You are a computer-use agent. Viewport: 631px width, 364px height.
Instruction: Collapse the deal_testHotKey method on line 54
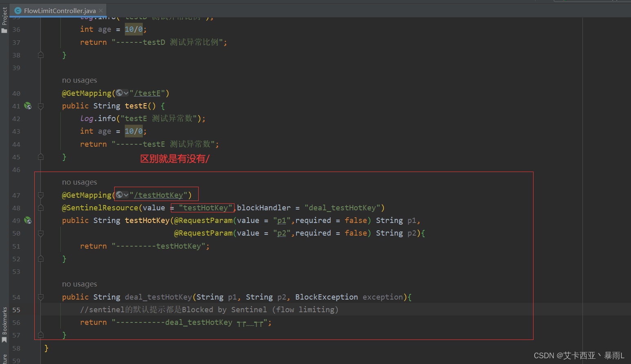tap(41, 297)
